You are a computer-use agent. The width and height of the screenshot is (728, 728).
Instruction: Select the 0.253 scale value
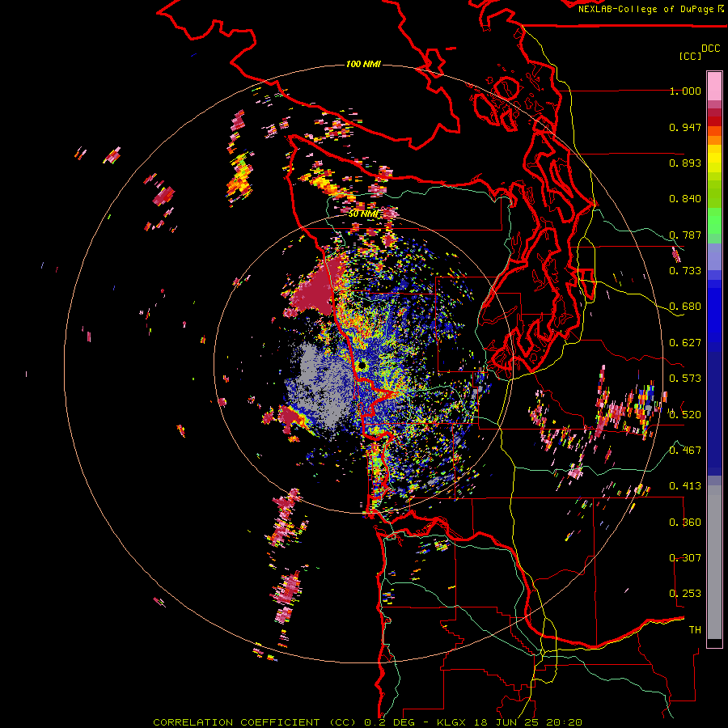[x=685, y=594]
